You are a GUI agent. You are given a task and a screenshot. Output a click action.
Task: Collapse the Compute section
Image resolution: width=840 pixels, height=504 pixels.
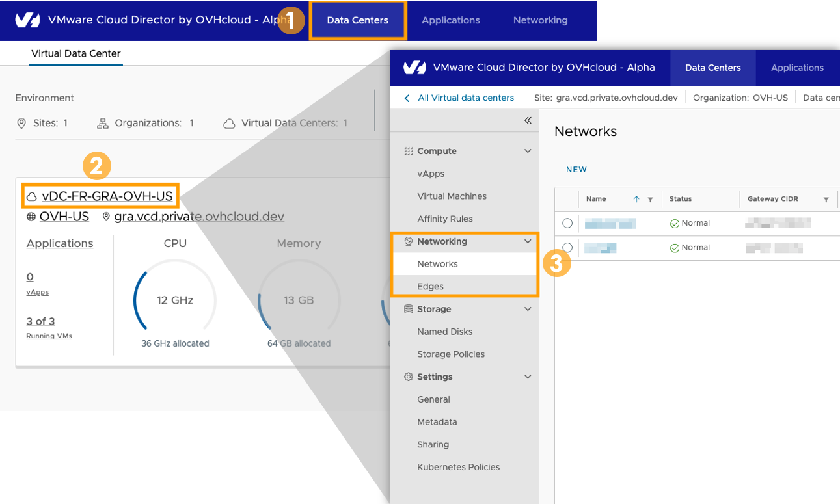coord(528,151)
